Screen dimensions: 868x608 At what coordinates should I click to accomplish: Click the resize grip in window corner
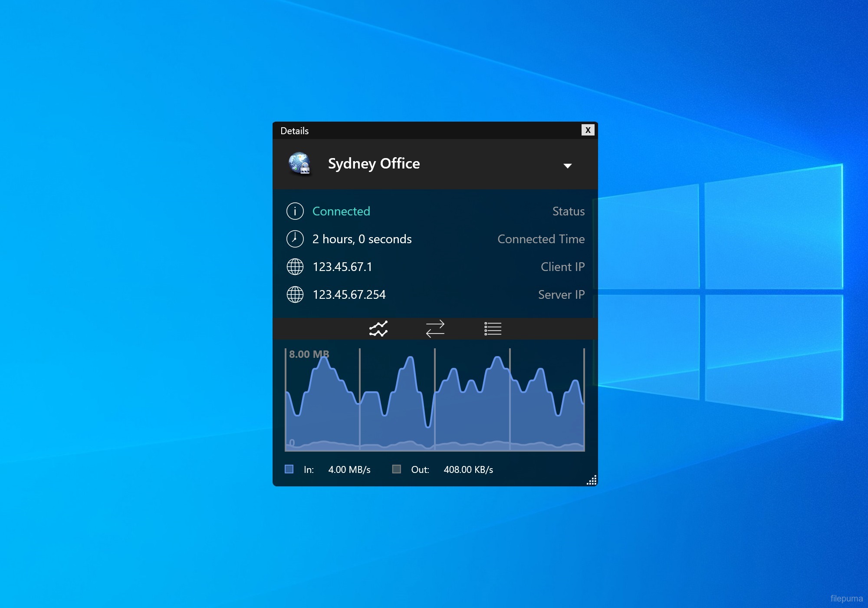[592, 480]
